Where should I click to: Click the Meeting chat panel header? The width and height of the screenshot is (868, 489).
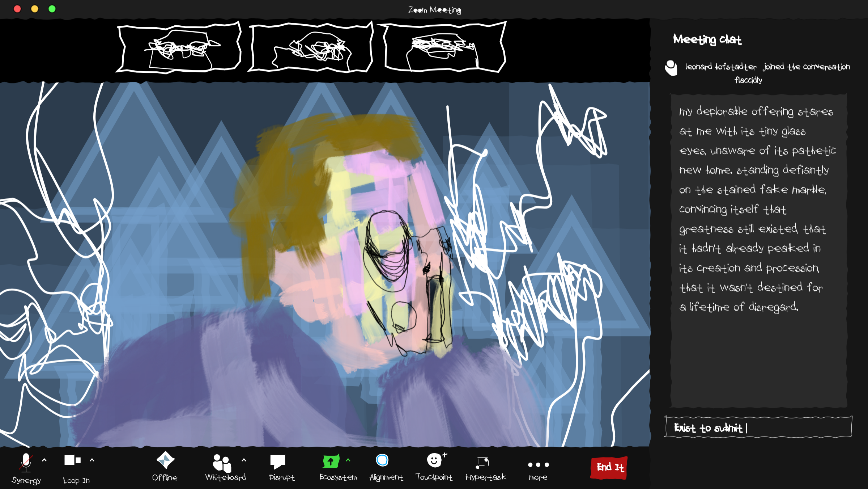point(707,39)
